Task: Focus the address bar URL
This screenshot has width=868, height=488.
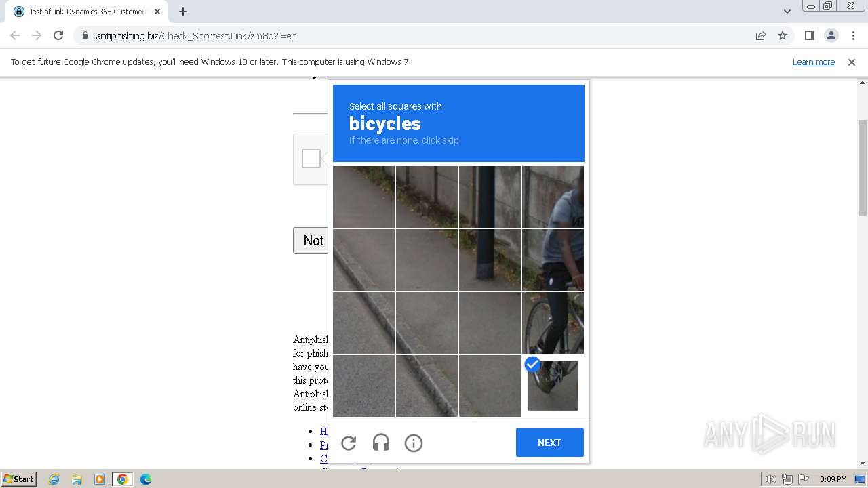Action: coord(196,36)
